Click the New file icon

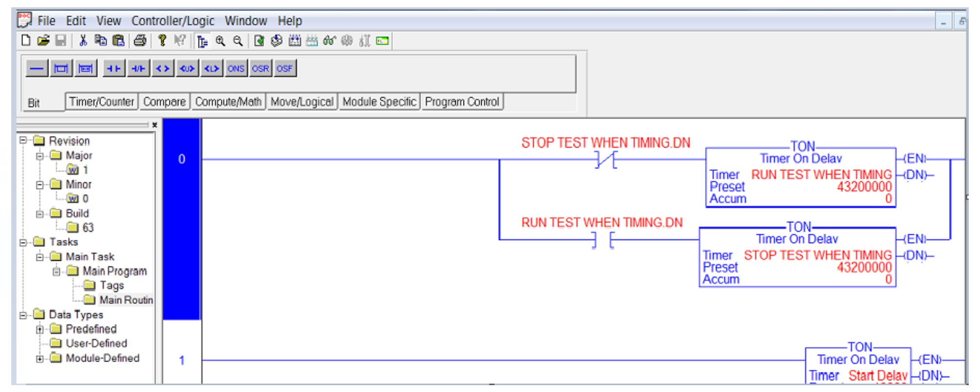[x=26, y=41]
